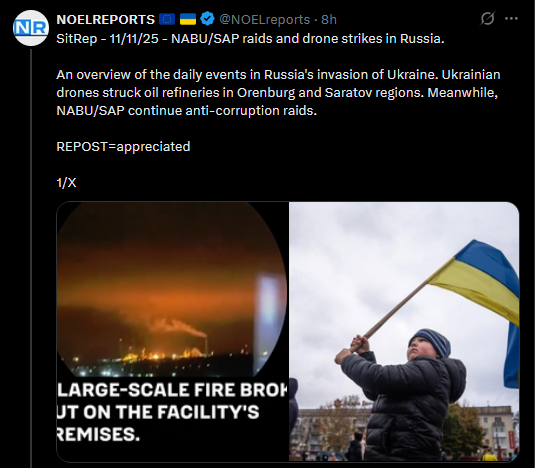Click the vertical thread line below avatar
Image resolution: width=535 pixels, height=468 pixels.
pyautogui.click(x=31, y=258)
